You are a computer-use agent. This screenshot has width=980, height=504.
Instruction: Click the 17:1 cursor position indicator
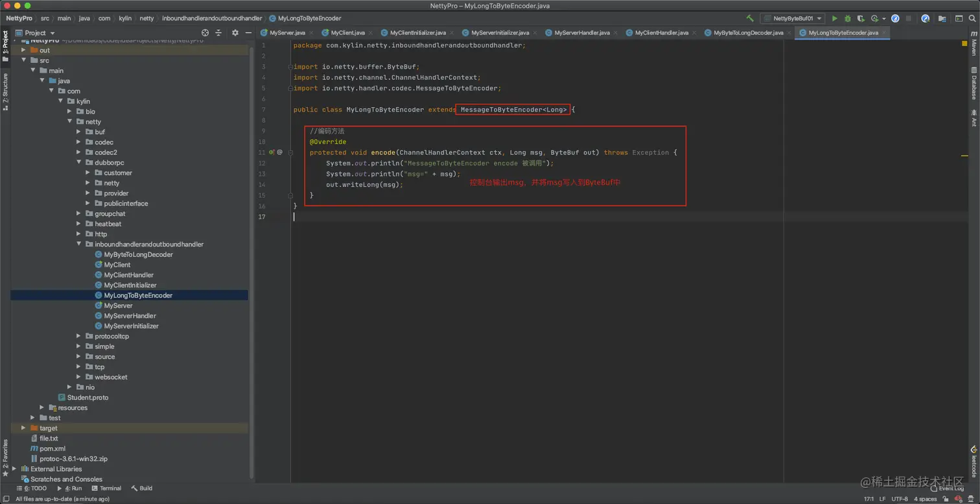869,499
